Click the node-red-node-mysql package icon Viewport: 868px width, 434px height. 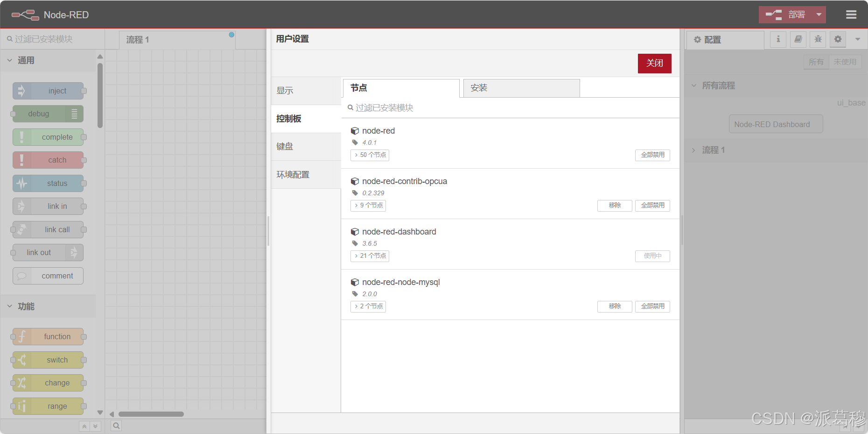click(x=355, y=282)
